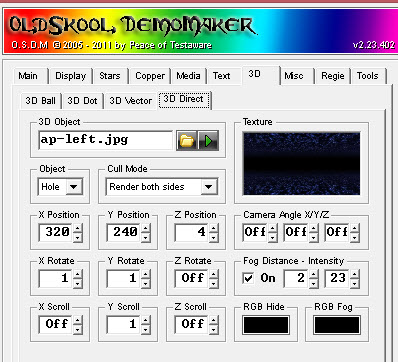Switch to the Copper tab
398x362 pixels.
click(150, 76)
